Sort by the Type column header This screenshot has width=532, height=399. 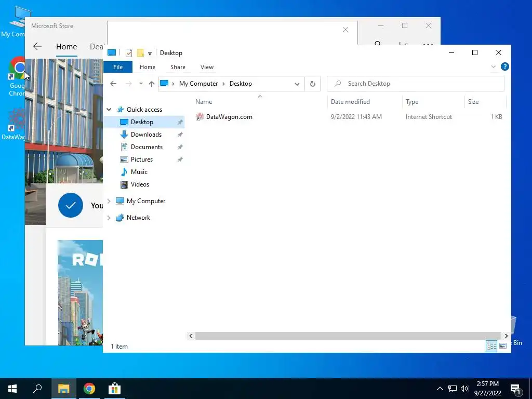pyautogui.click(x=412, y=101)
